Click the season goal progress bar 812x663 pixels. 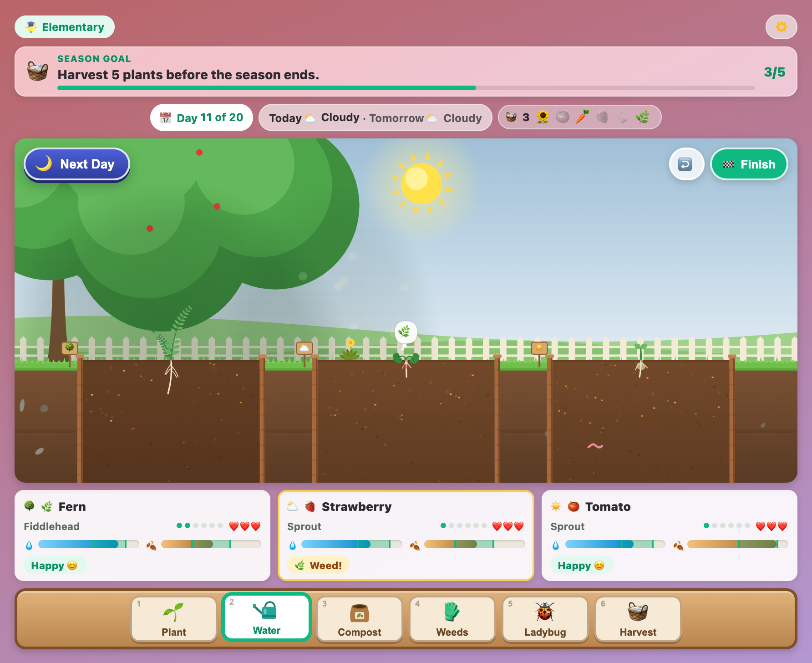point(406,88)
